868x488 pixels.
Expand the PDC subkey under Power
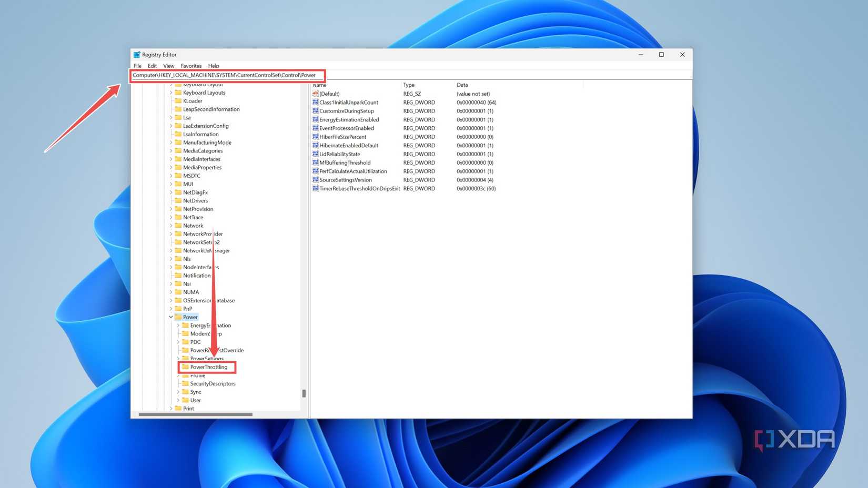(x=178, y=342)
